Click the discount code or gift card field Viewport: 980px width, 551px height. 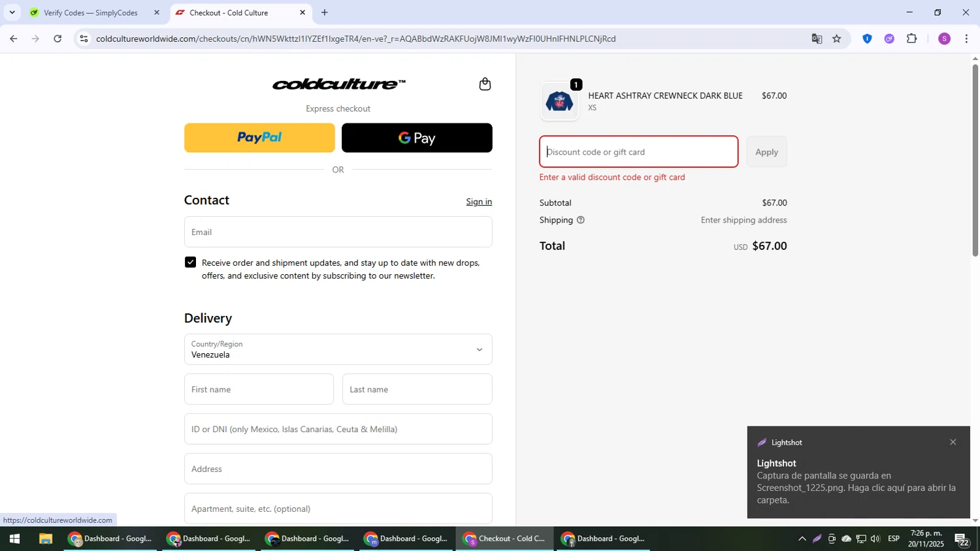[638, 151]
